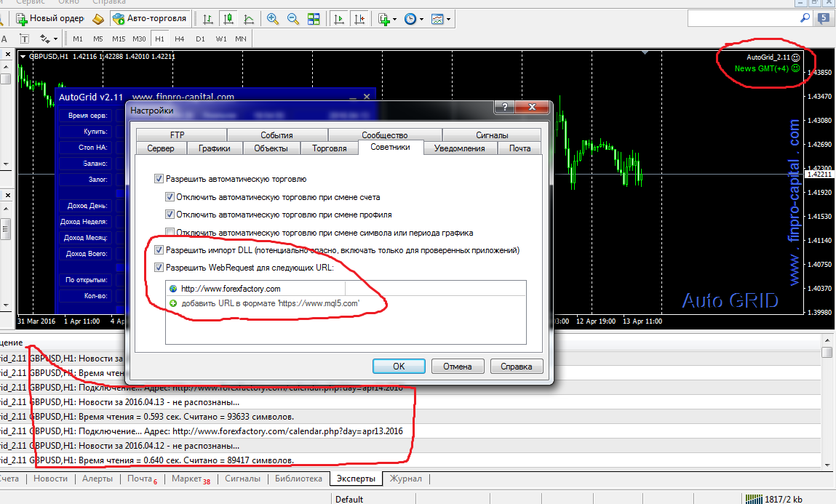Click into the top-right search field
Image resolution: width=836 pixels, height=504 pixels.
[x=744, y=18]
